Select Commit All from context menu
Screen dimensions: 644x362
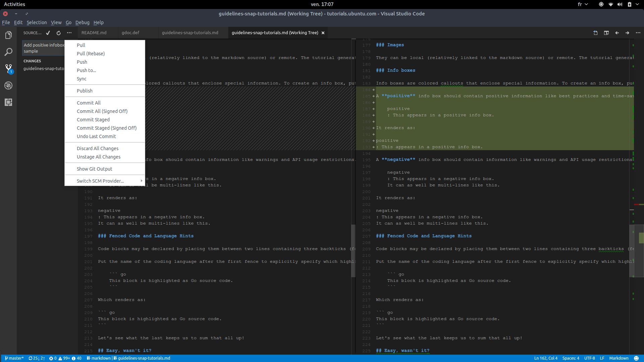click(x=88, y=103)
